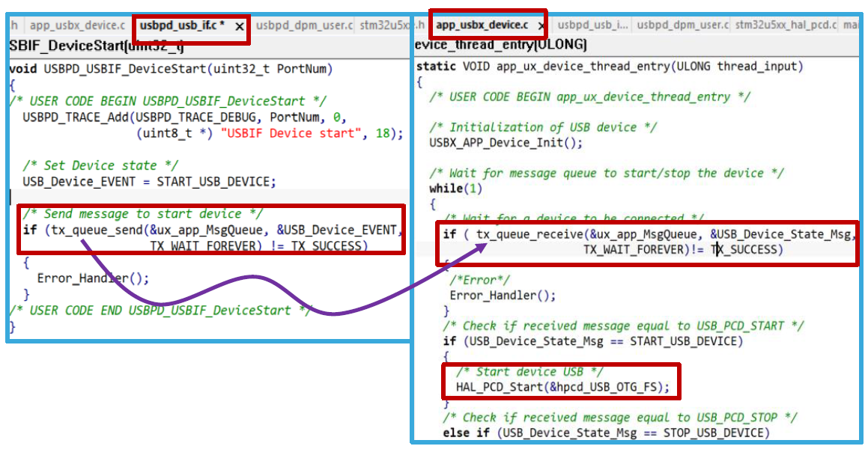This screenshot has height=449, width=868.
Task: Switch to truncated usbpd_usb_i... tab in right editor
Action: click(592, 25)
